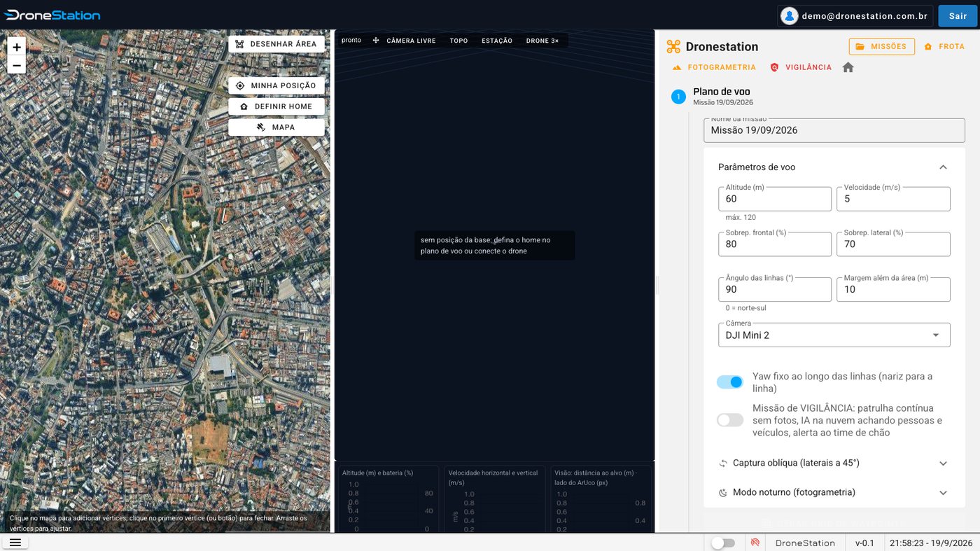Click the Margem além da área field
Viewport: 980px width, 551px height.
pyautogui.click(x=893, y=289)
